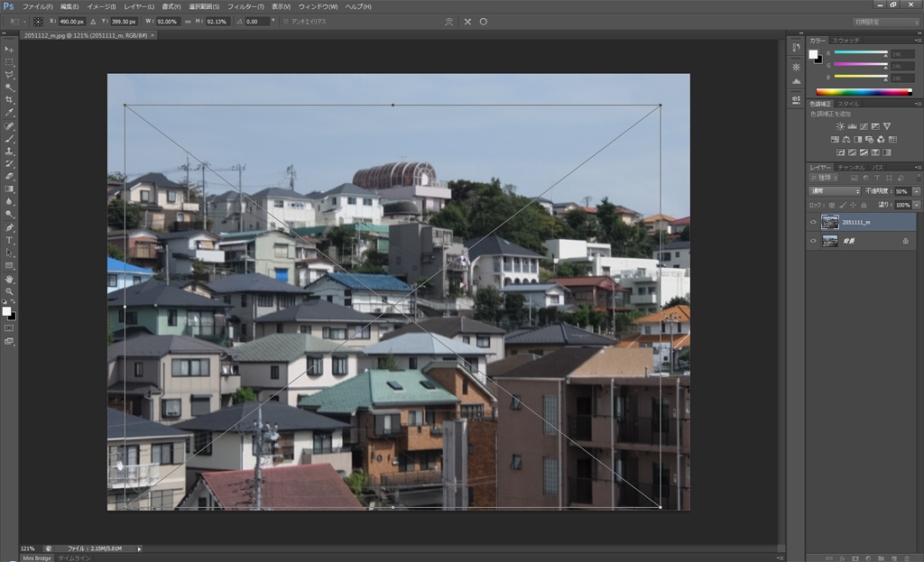Cancel the transform with the X icon
Viewport: 924px width, 562px height.
click(x=467, y=21)
